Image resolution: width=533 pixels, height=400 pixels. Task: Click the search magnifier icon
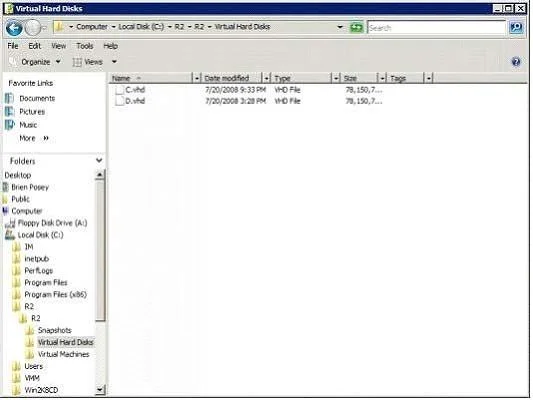pos(516,27)
